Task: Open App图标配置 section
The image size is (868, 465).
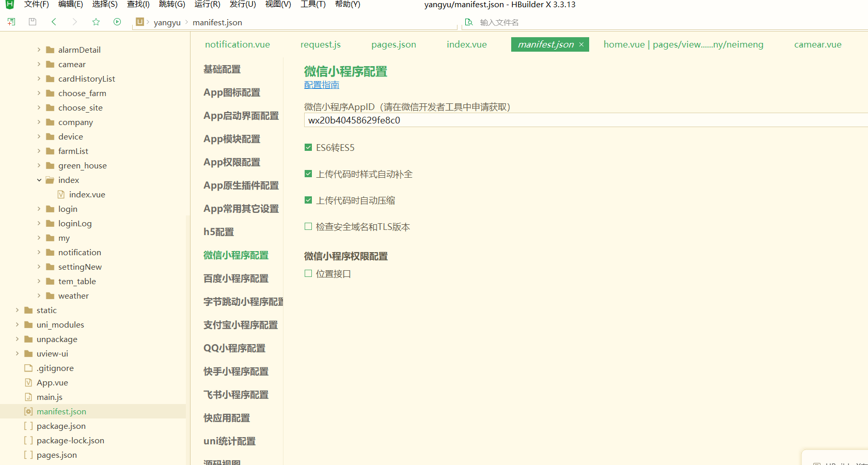Action: pyautogui.click(x=232, y=92)
